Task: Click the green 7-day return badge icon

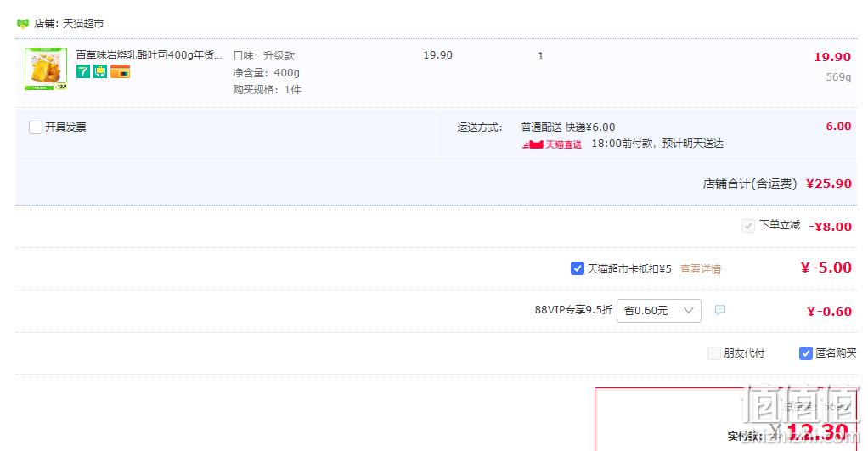Action: [83, 71]
